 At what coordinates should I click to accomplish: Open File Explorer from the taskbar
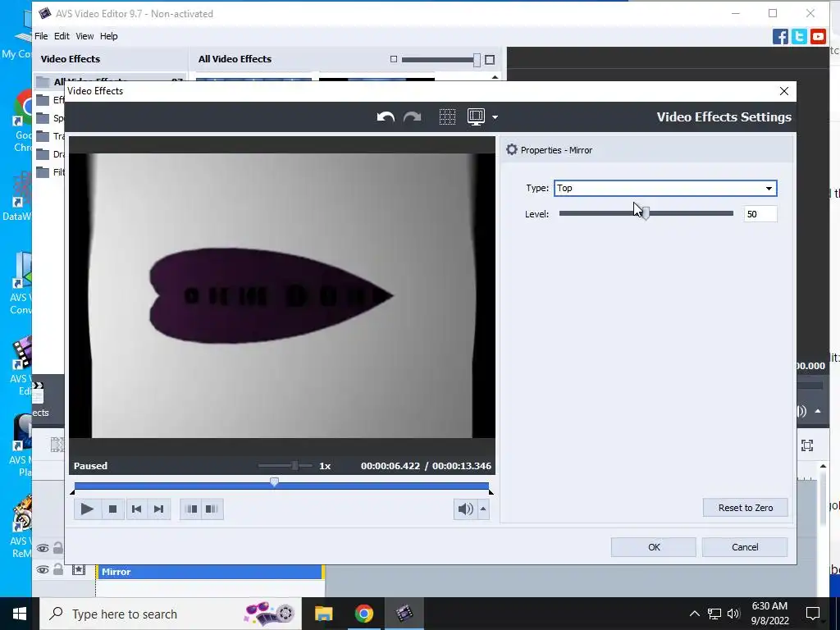[323, 614]
